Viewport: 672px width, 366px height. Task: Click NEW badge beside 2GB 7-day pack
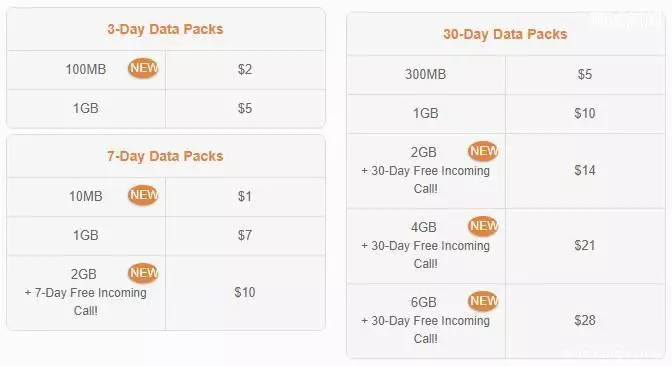(143, 273)
